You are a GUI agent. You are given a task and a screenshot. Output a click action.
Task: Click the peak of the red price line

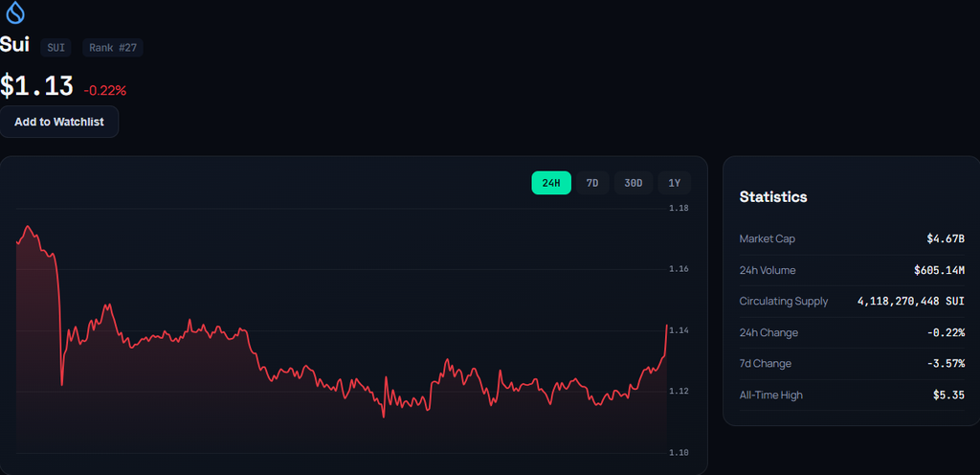pyautogui.click(x=28, y=226)
